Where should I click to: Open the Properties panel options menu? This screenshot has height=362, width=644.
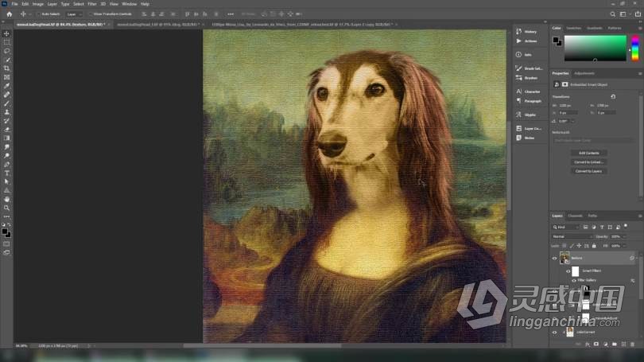click(x=640, y=73)
